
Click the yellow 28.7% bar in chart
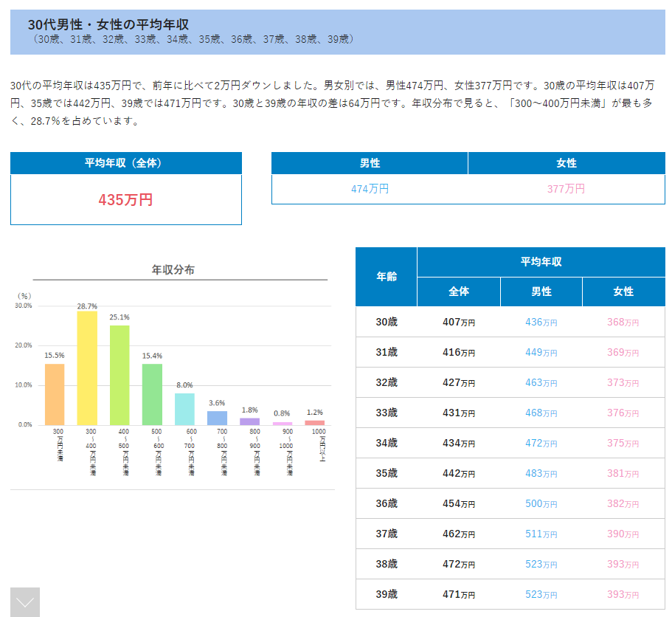pos(87,368)
